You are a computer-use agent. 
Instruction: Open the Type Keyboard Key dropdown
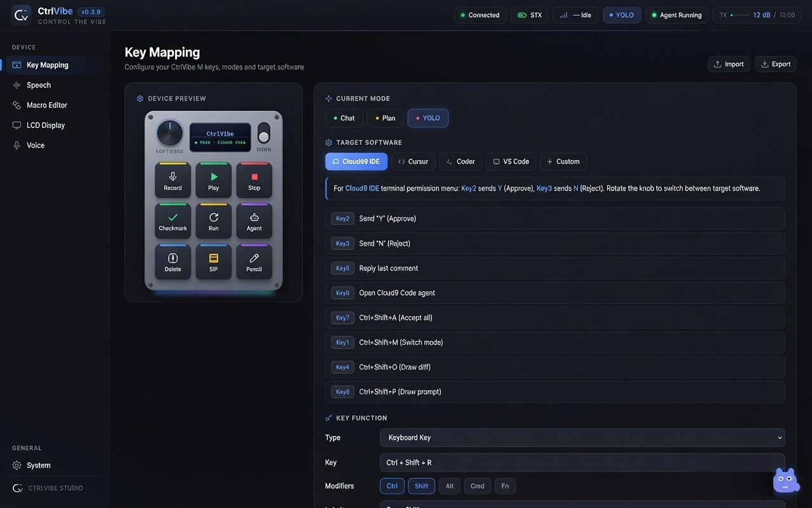(x=582, y=438)
